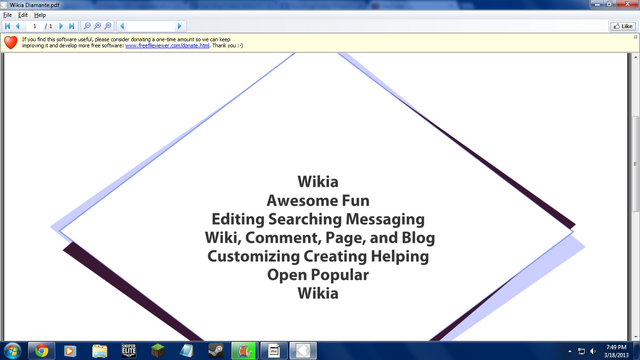Click the right arrow beside search box
This screenshot has width=640, height=360.
tap(179, 26)
